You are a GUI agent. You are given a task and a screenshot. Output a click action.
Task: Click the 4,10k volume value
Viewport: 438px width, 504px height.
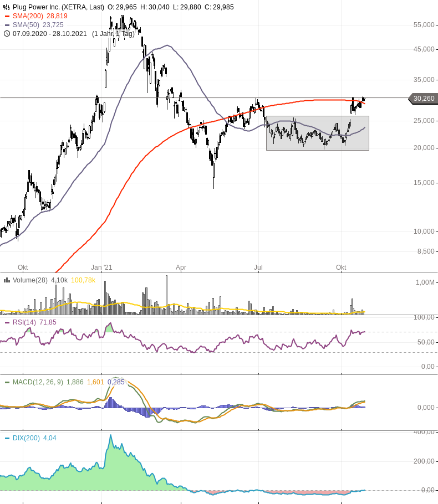(59, 280)
